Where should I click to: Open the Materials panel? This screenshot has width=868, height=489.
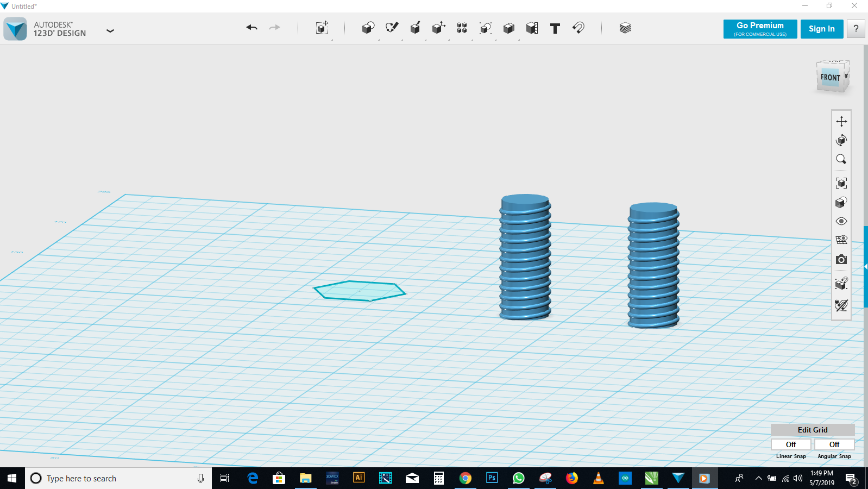point(625,28)
